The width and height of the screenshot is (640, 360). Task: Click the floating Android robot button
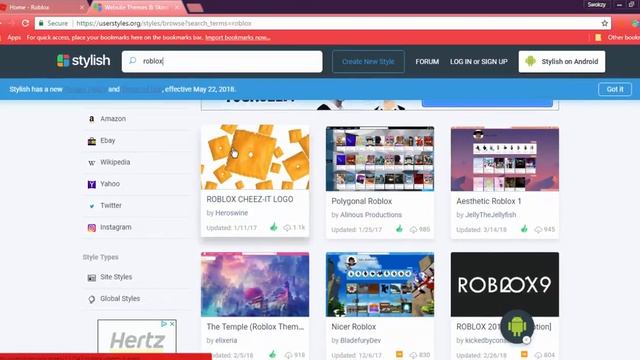(x=517, y=327)
